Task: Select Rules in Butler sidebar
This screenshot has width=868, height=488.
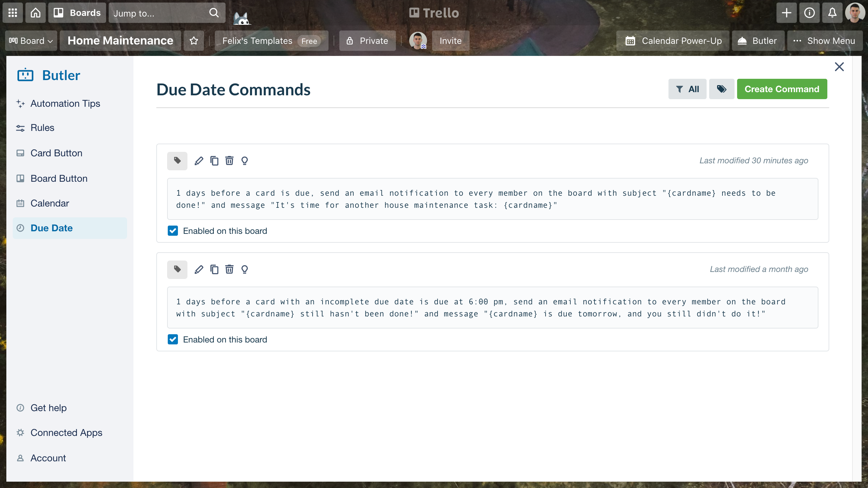Action: point(70,128)
